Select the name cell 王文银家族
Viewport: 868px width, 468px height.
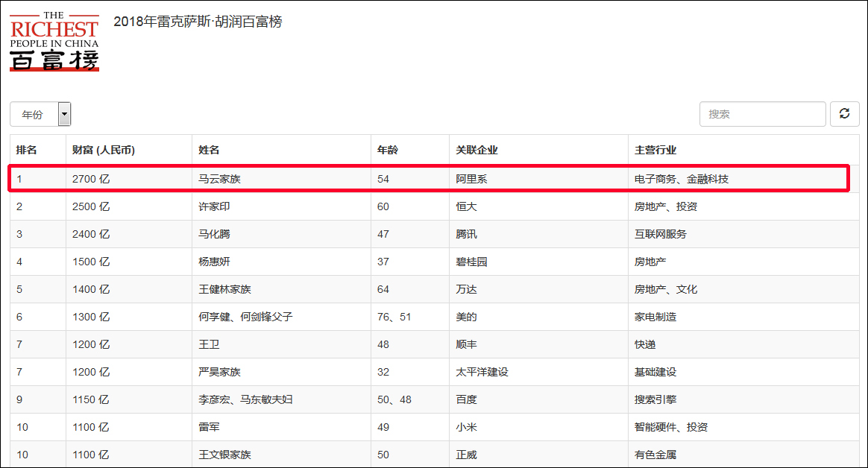(x=224, y=455)
